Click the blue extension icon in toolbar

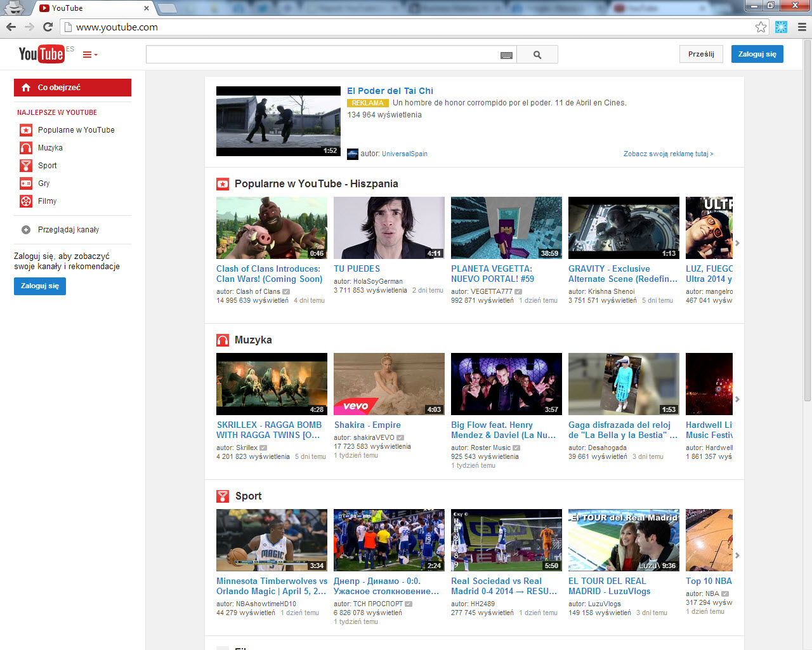782,27
